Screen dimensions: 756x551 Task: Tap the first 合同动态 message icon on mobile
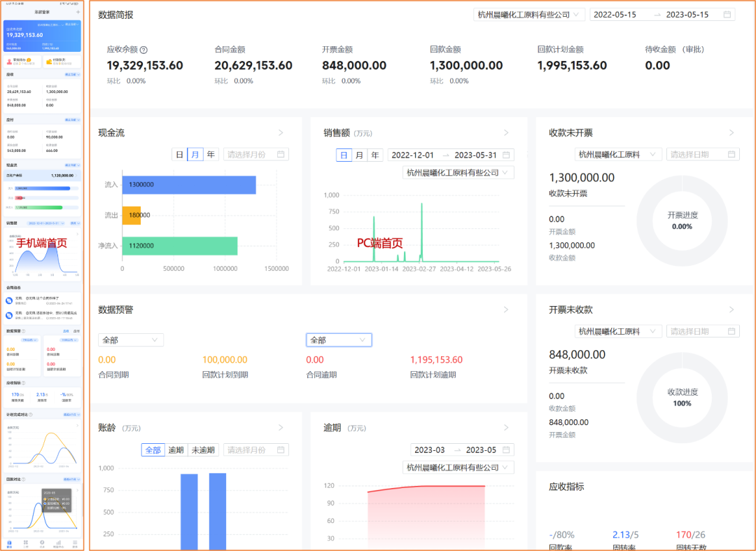pos(9,301)
